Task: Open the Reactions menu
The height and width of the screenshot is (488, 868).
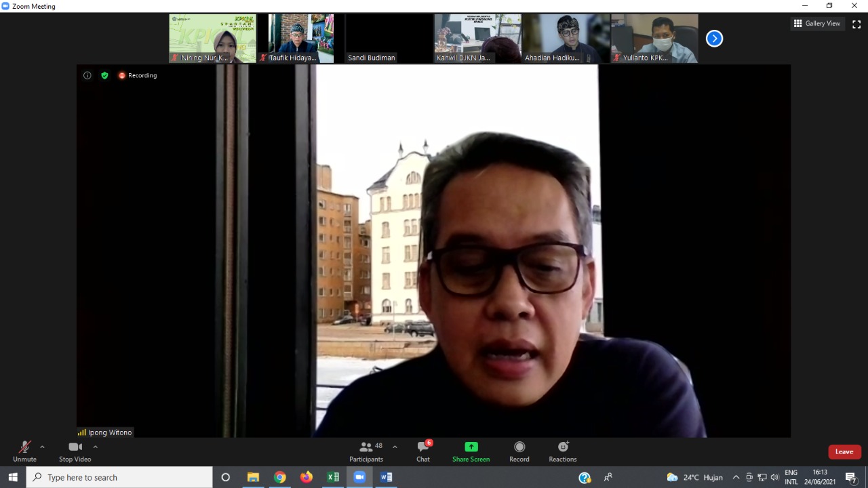Action: 563,451
